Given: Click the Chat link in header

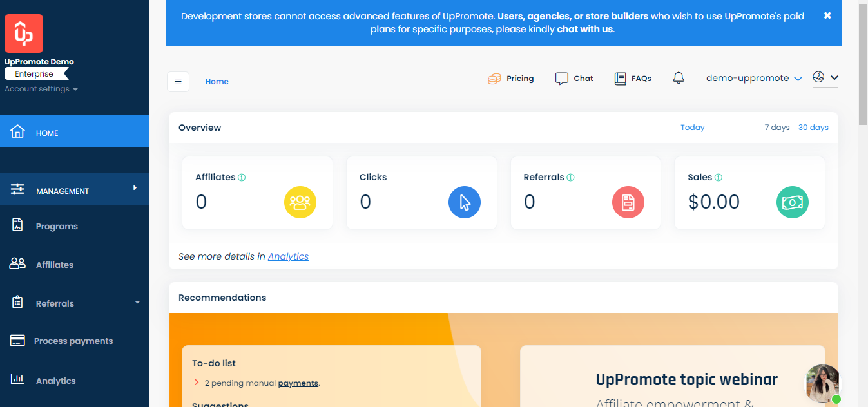Looking at the screenshot, I should pos(583,79).
